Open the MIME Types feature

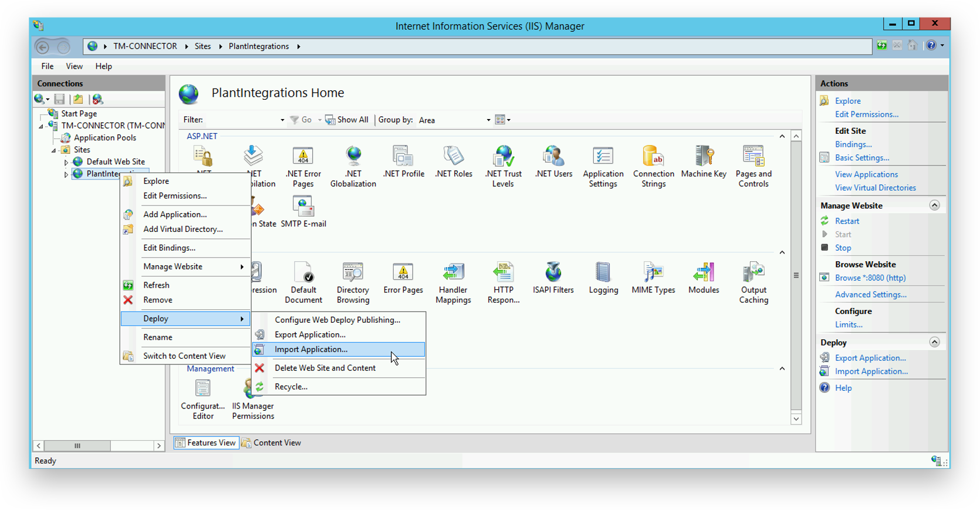653,278
